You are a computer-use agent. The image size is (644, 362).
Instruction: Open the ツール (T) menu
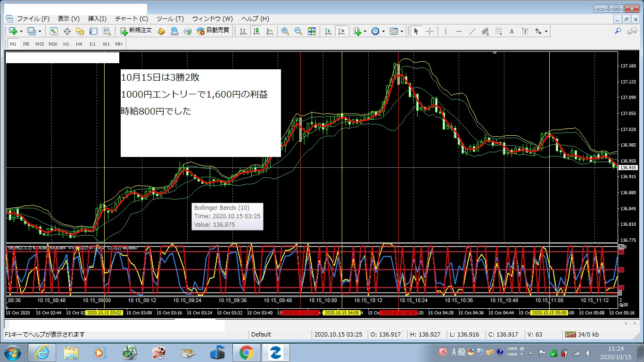point(170,19)
